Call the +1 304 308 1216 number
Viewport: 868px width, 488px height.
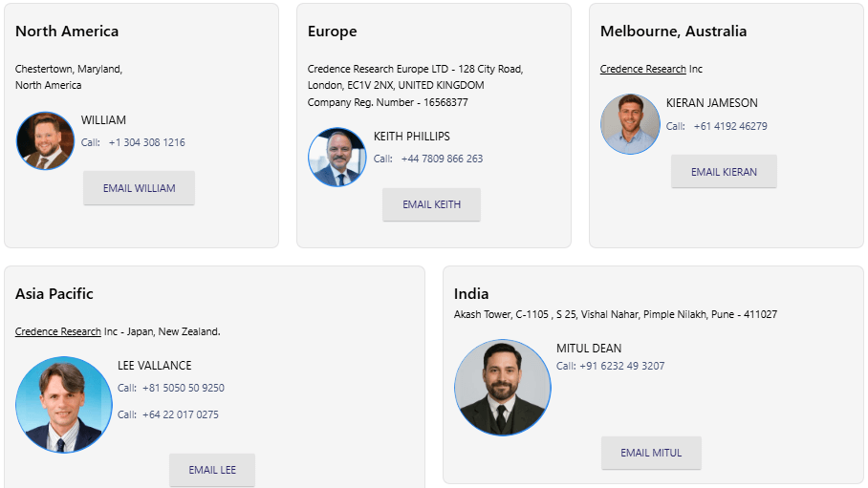[x=146, y=142]
